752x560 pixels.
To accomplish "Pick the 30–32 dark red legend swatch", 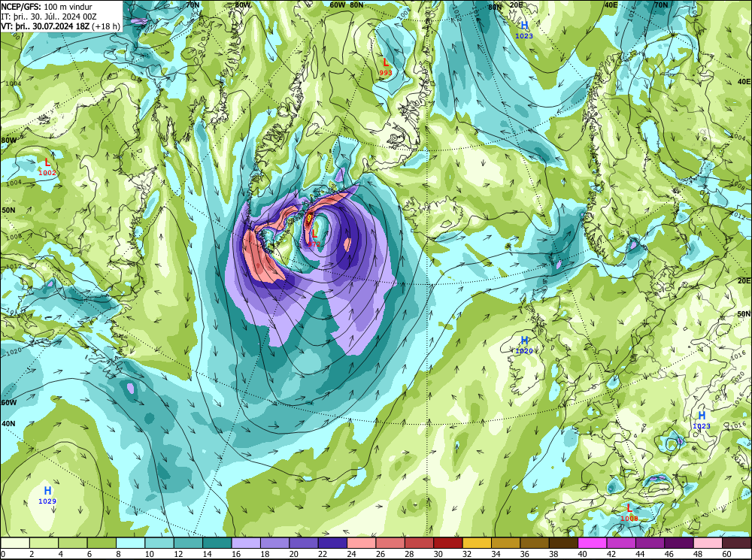I will click(448, 543).
